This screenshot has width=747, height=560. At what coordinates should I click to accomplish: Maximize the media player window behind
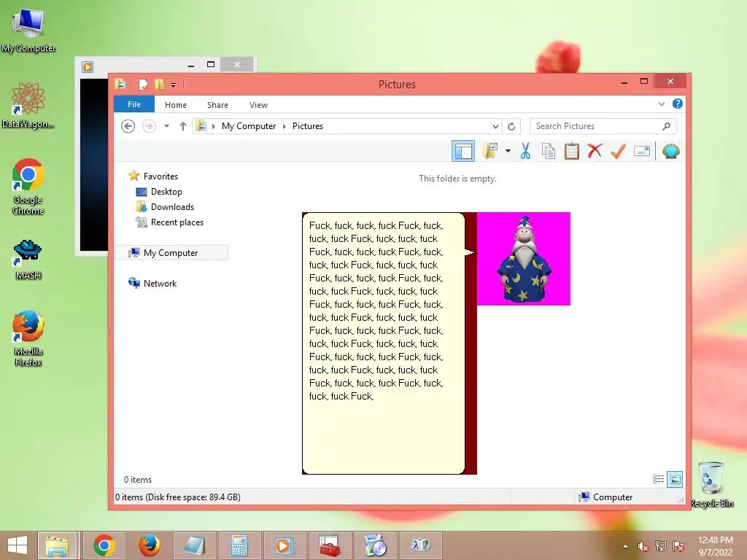tap(211, 64)
